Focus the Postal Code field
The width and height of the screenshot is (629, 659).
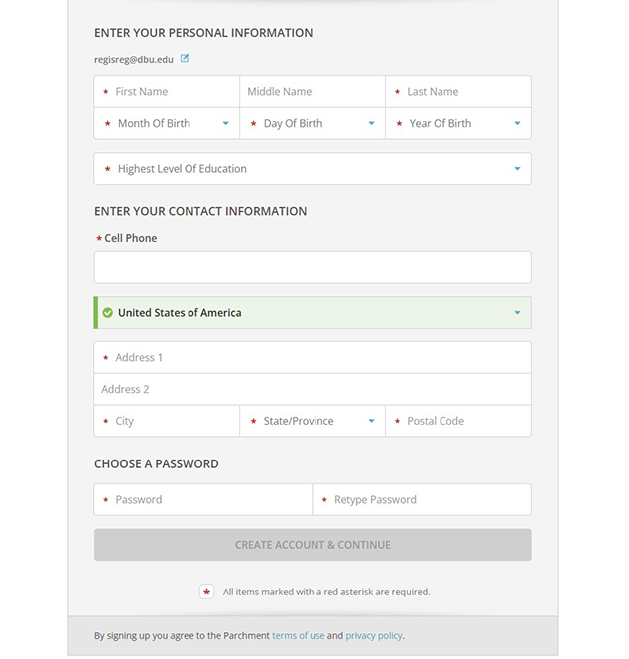click(460, 421)
